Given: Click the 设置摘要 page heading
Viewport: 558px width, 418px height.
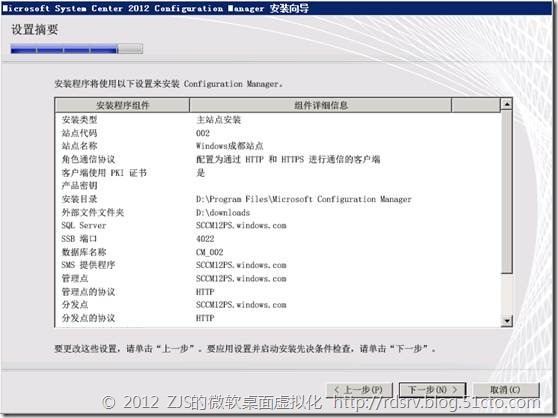Looking at the screenshot, I should tap(35, 30).
